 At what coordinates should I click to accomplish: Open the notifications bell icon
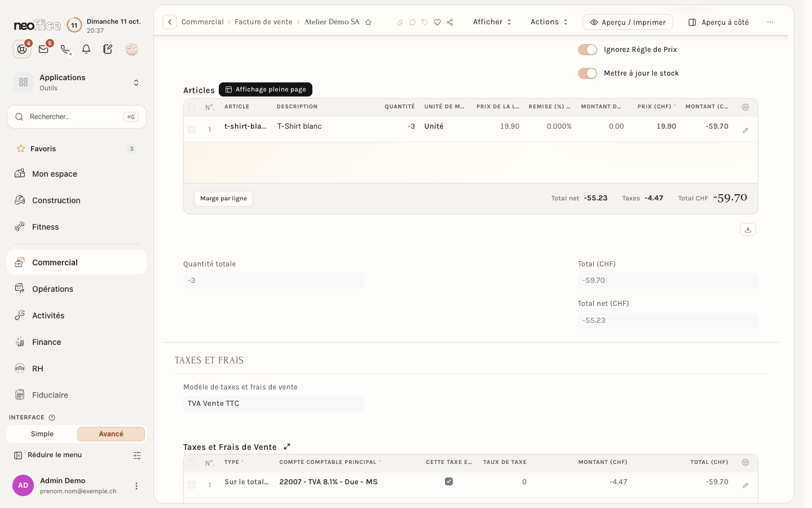pyautogui.click(x=86, y=49)
